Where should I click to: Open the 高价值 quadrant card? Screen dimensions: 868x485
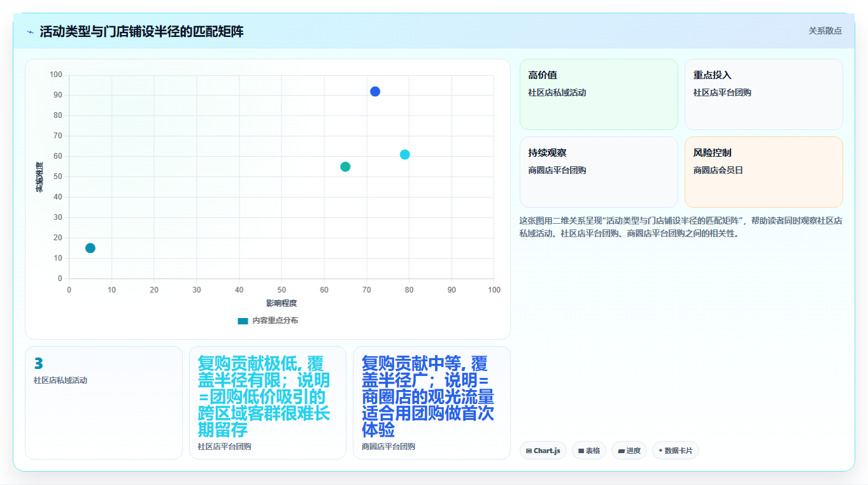[599, 94]
